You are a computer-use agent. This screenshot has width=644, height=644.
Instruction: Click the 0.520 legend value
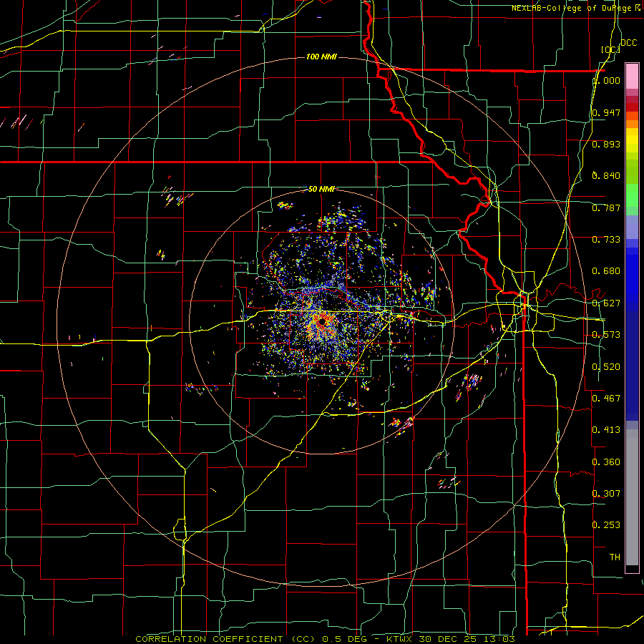[606, 367]
